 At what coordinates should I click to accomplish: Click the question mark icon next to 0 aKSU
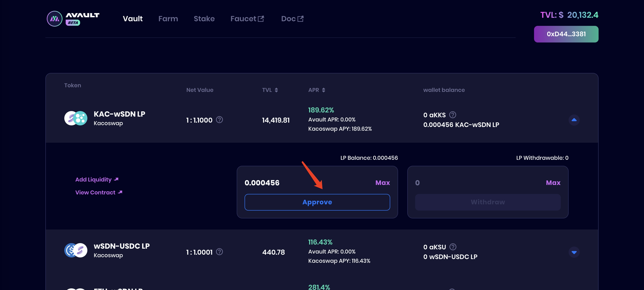(x=453, y=247)
